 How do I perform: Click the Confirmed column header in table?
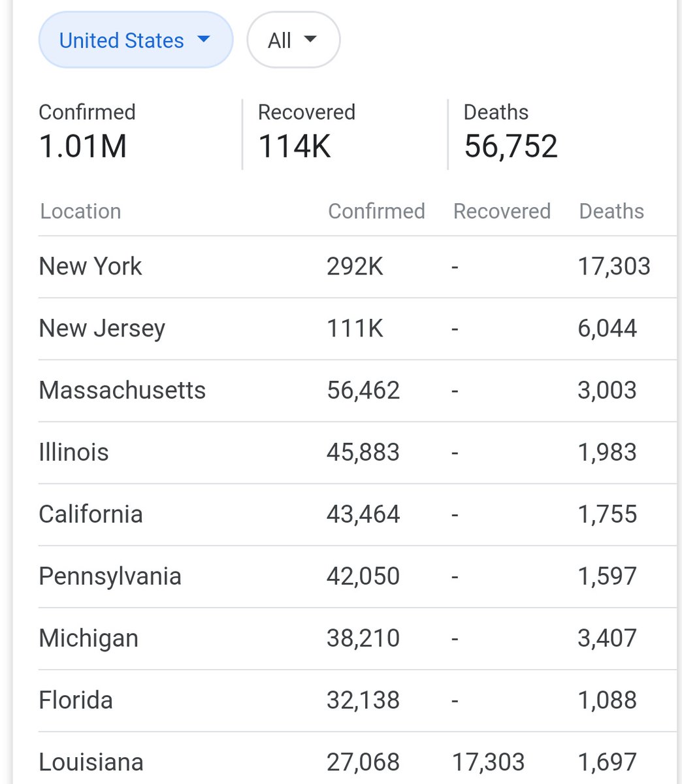pos(376,211)
